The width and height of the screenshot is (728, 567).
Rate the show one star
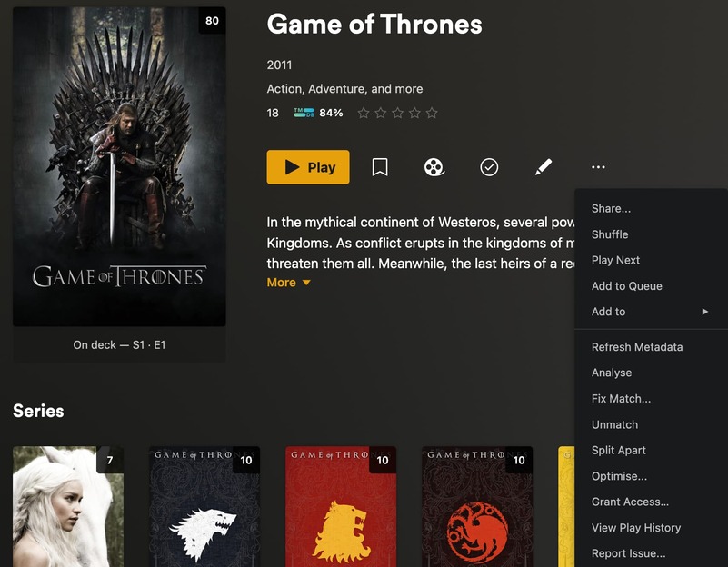tap(364, 113)
